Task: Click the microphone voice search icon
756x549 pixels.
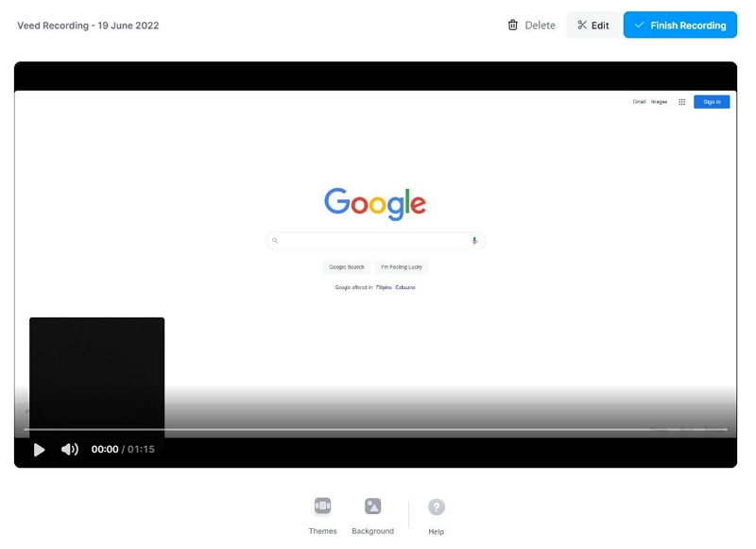Action: pos(474,241)
